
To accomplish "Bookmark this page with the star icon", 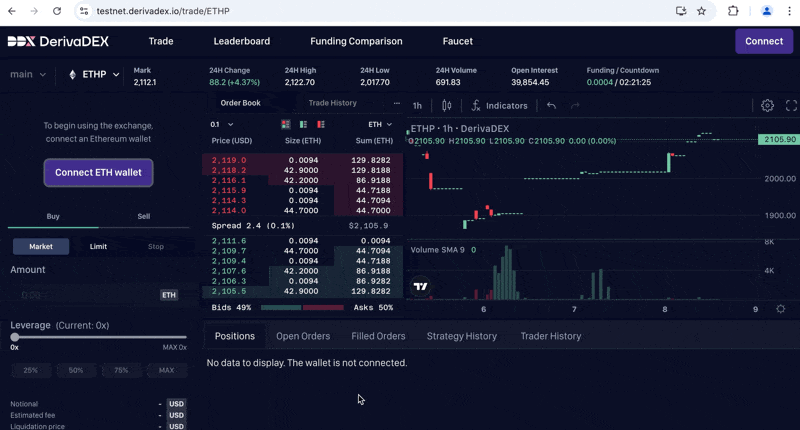I will 702,11.
